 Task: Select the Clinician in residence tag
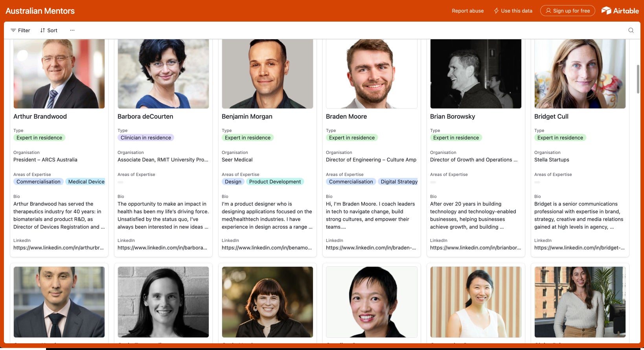146,138
